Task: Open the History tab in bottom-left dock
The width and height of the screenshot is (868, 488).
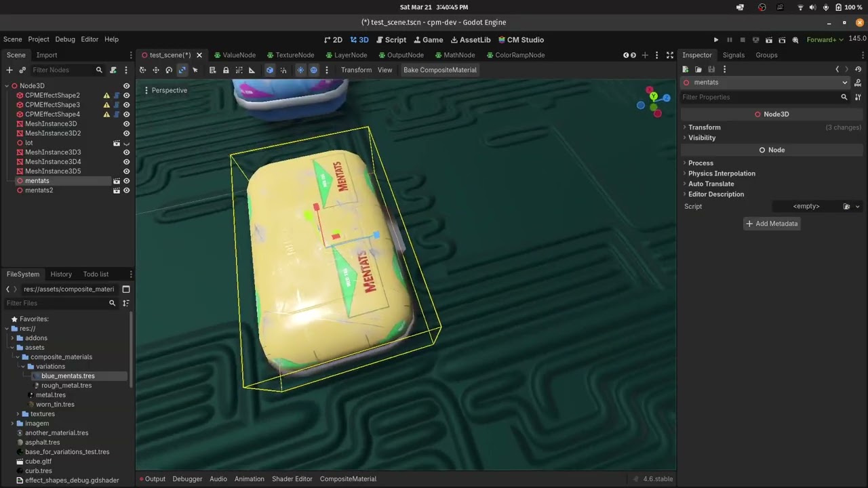Action: 61,274
